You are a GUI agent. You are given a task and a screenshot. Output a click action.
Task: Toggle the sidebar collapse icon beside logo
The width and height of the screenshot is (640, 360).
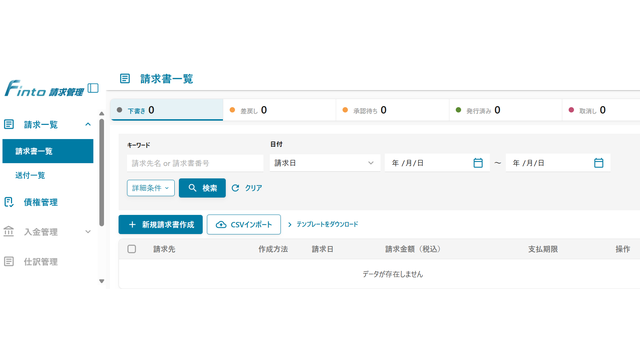(x=93, y=88)
